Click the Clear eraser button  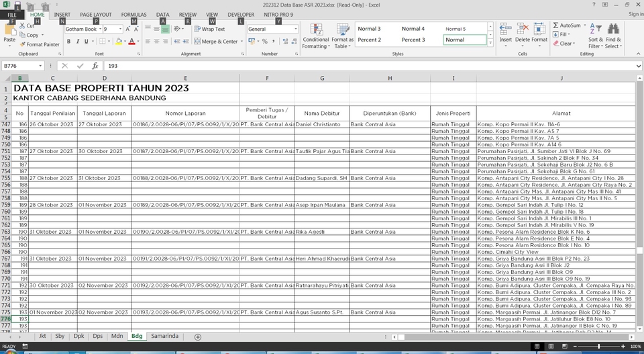(564, 44)
